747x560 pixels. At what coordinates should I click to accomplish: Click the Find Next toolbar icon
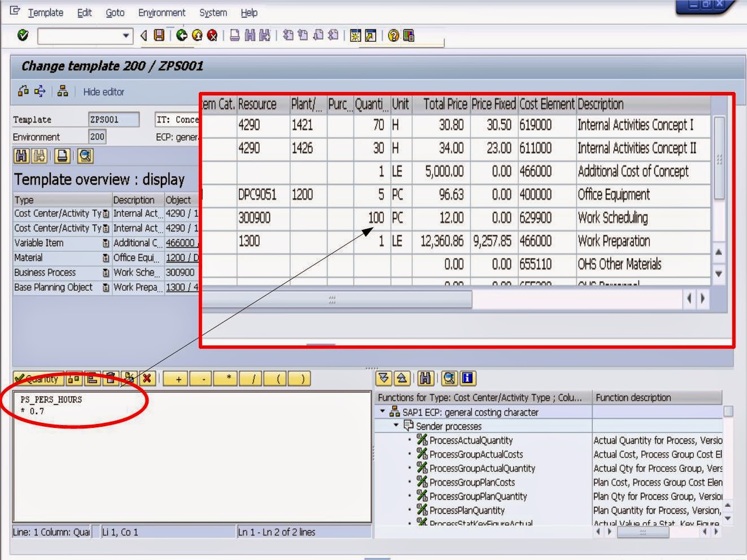264,36
